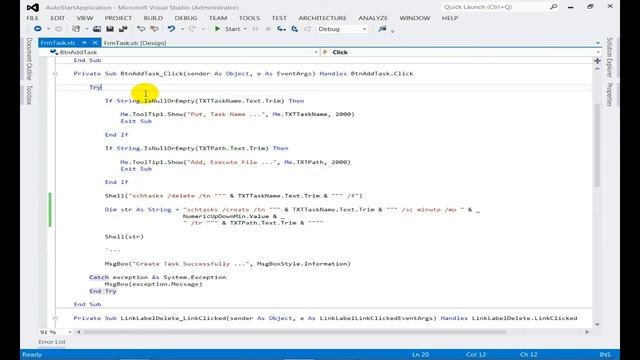Open the HELP menu
The image size is (640, 360).
point(450,18)
